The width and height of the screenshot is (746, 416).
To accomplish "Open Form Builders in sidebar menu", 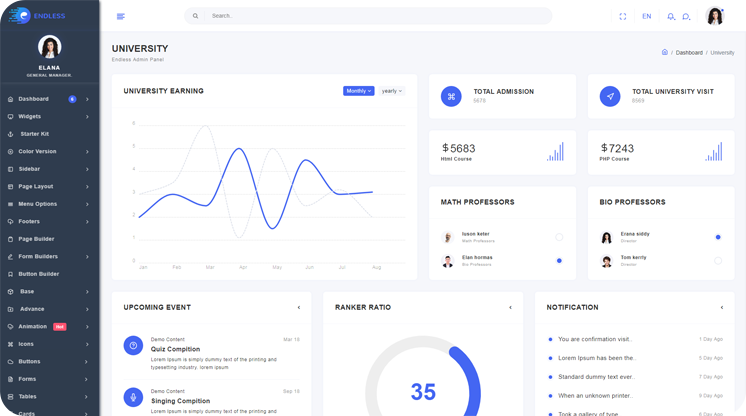I will [x=38, y=256].
